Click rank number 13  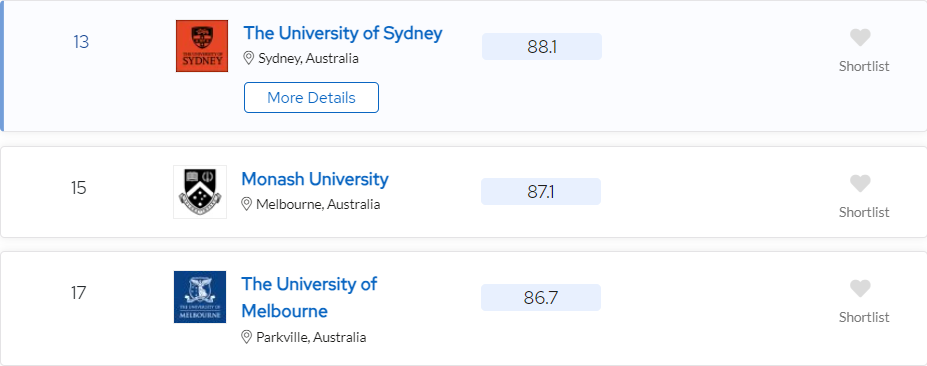coord(81,43)
